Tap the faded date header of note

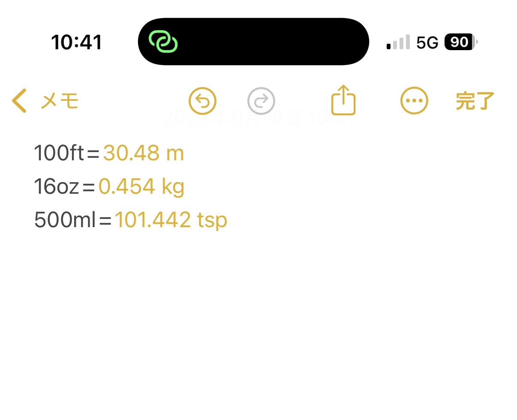258,118
